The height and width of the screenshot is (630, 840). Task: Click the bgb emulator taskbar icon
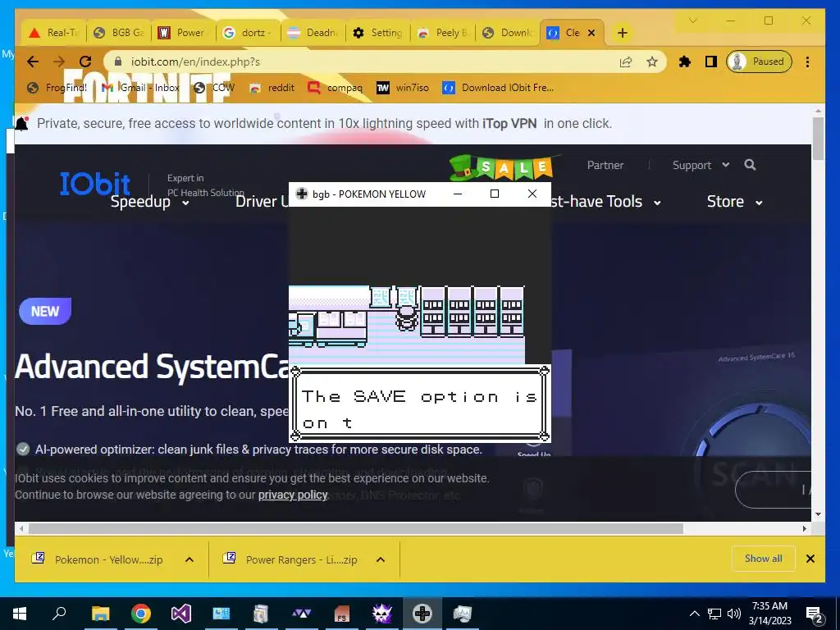pos(422,614)
